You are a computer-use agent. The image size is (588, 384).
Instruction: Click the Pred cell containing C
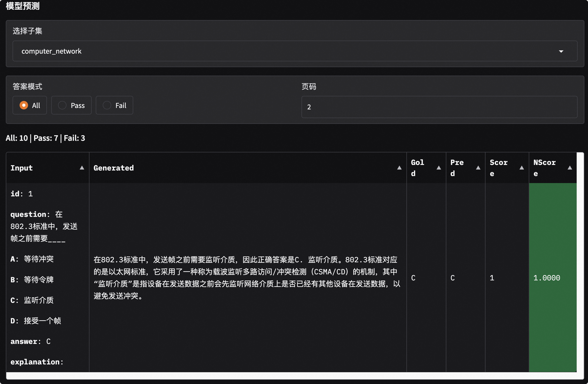point(453,278)
